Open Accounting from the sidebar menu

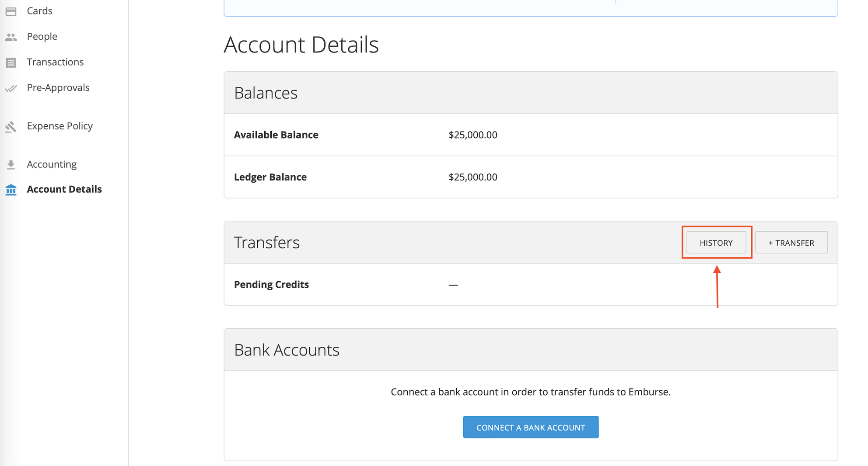51,164
